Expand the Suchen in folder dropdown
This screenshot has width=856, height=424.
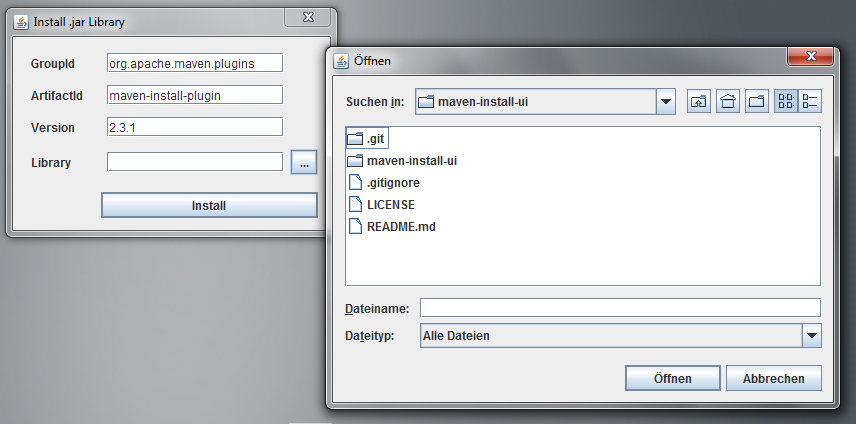[x=665, y=101]
